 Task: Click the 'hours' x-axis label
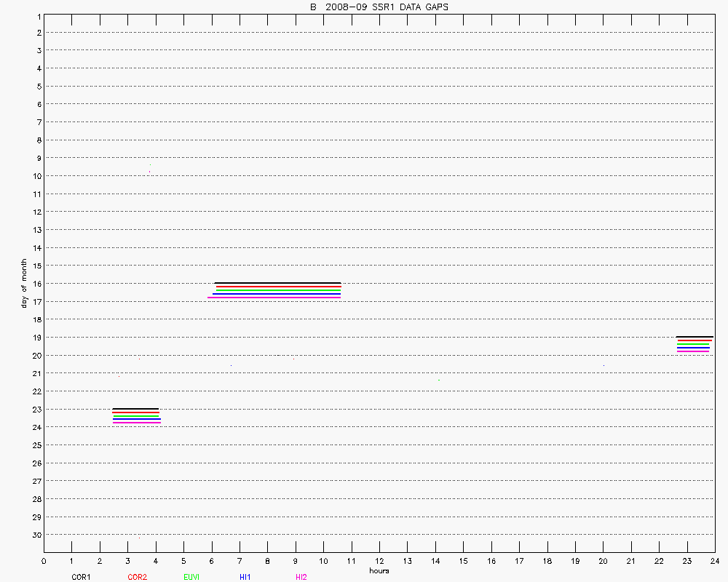coord(379,571)
